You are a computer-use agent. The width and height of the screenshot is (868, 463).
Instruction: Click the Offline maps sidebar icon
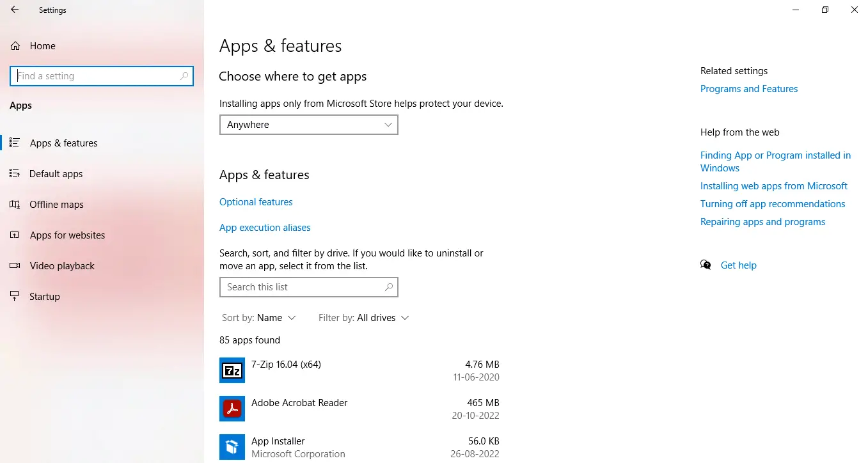click(x=15, y=204)
